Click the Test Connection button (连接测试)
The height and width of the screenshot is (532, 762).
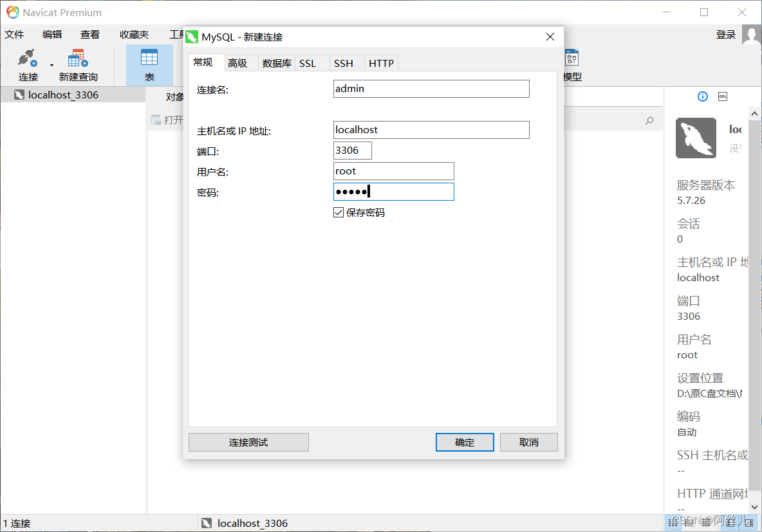coord(248,442)
